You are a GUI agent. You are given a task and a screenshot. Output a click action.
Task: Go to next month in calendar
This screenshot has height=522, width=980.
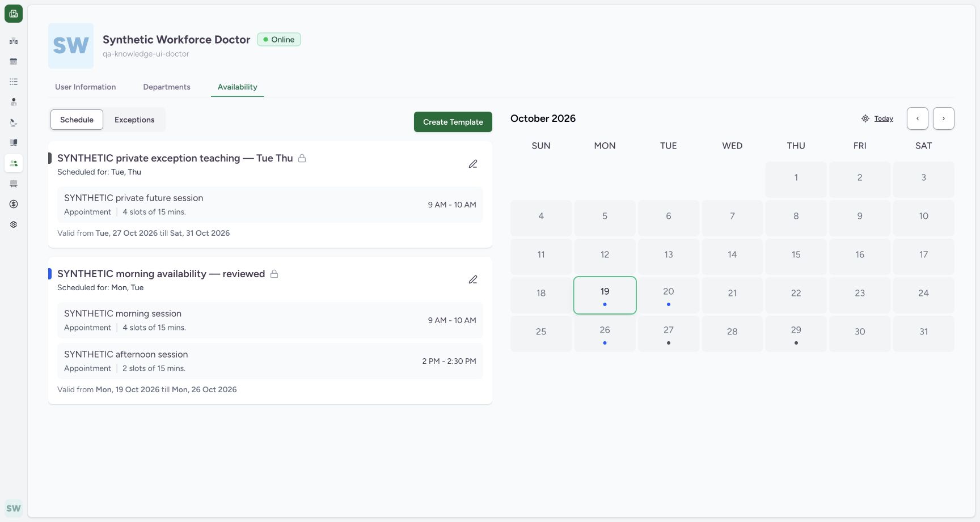[944, 118]
